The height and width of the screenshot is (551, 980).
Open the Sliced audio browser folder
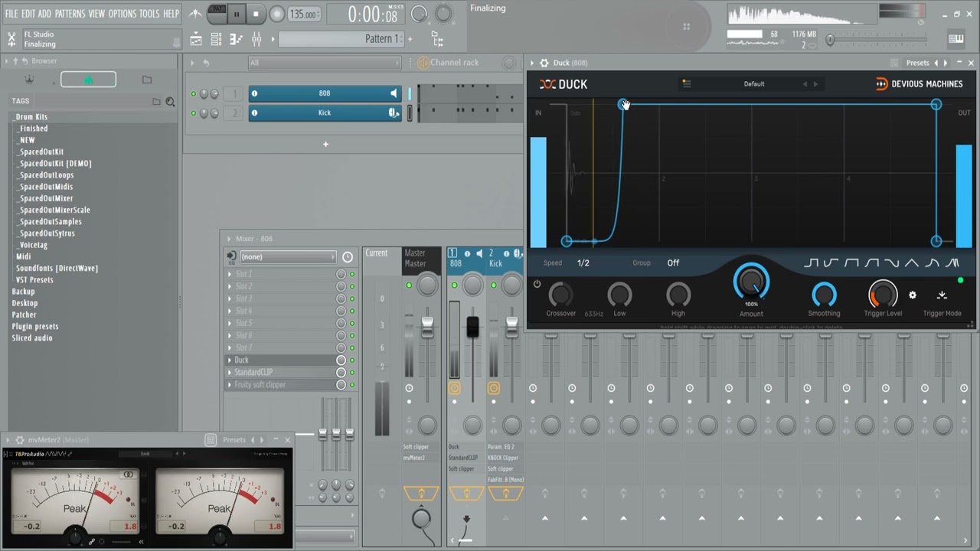point(32,337)
